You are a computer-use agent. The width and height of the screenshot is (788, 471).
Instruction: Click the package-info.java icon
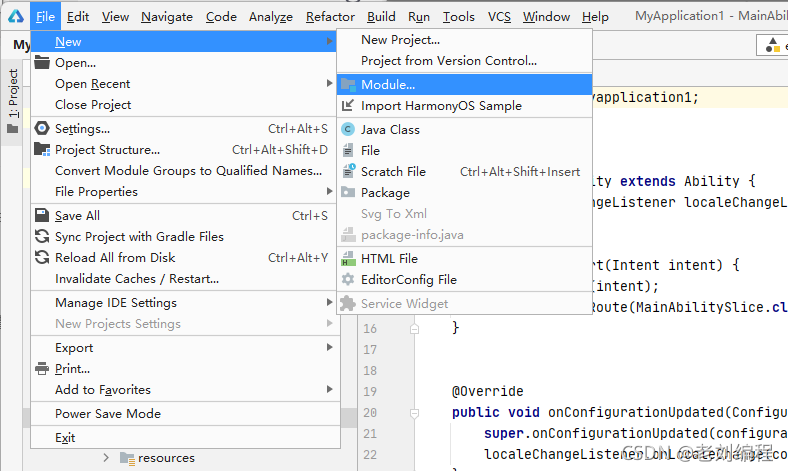coord(348,234)
